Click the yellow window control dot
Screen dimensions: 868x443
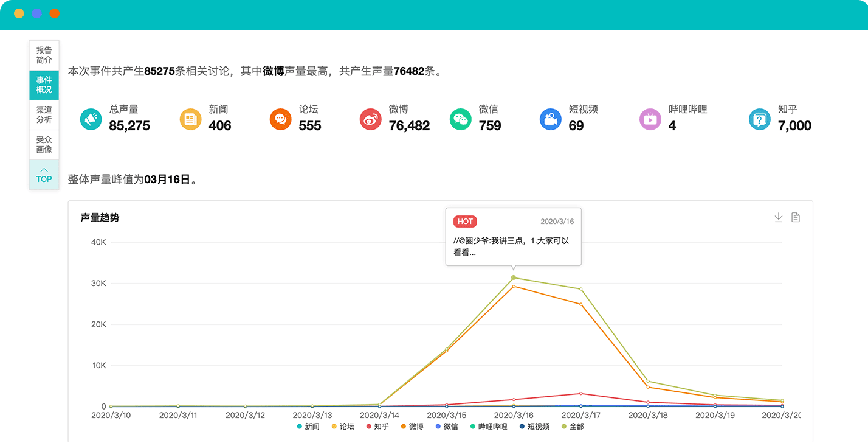point(19,13)
